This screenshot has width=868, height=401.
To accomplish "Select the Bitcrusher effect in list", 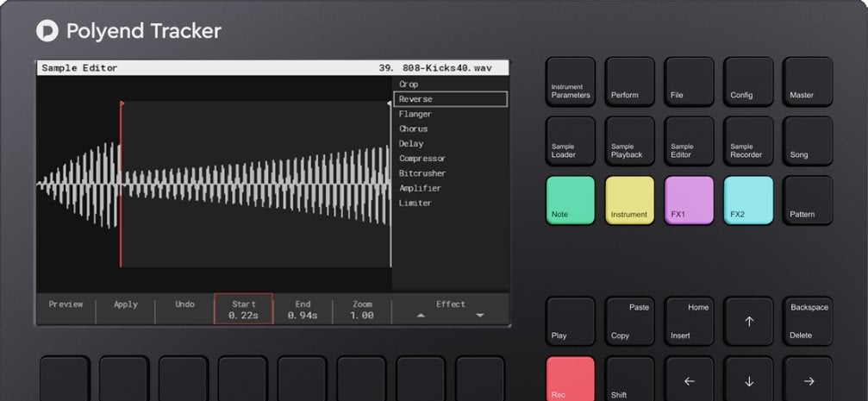I will (x=422, y=173).
